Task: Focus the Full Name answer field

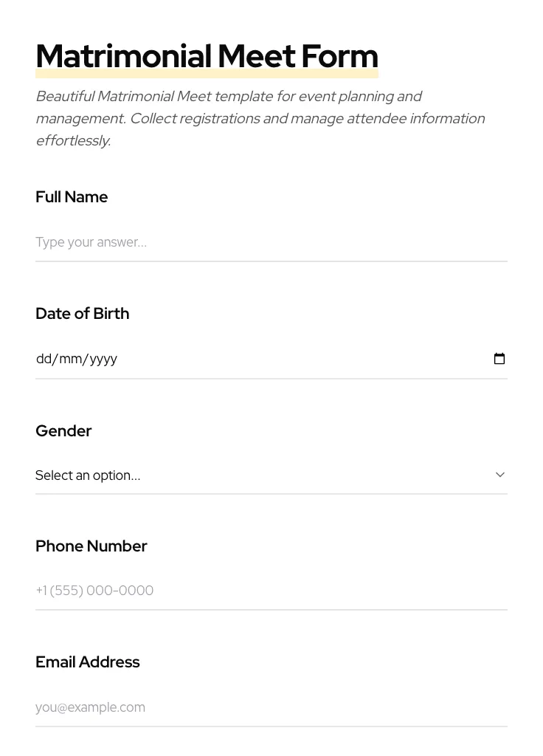Action: tap(271, 242)
